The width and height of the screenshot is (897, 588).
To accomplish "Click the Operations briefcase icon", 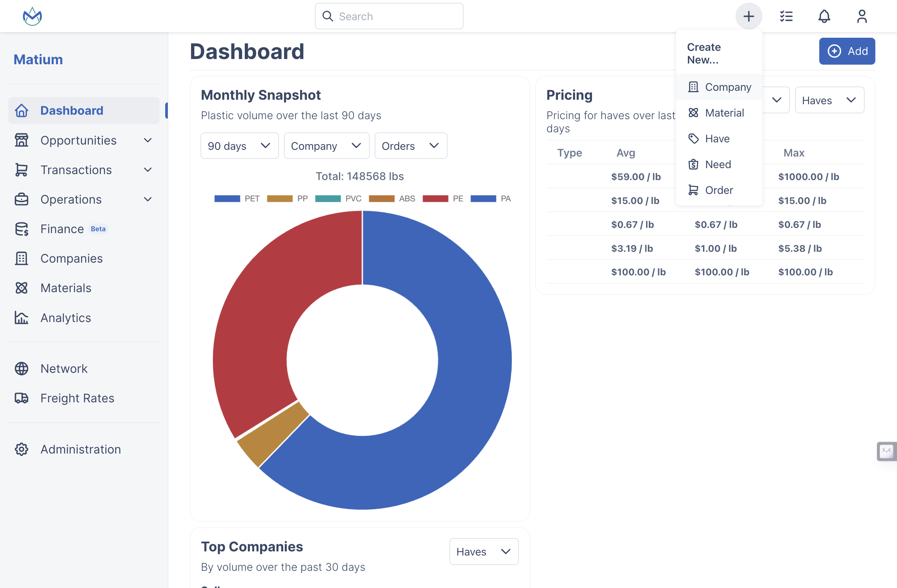I will (21, 199).
